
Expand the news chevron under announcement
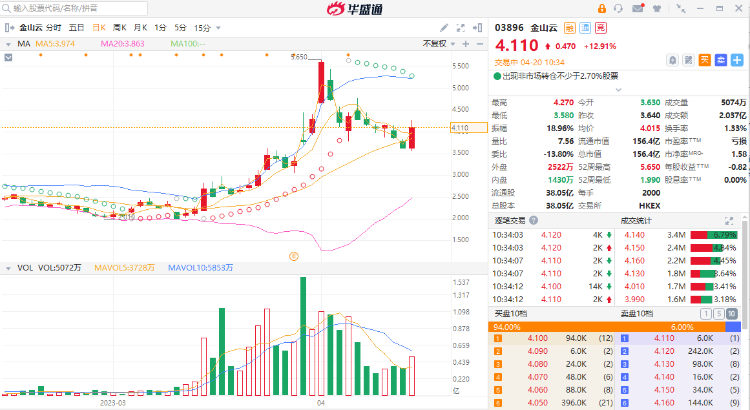click(618, 89)
